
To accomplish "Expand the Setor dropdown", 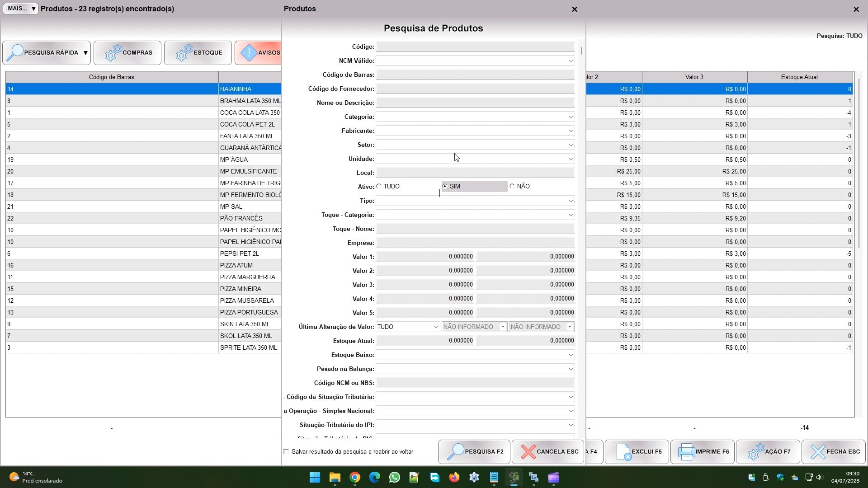I will [571, 145].
